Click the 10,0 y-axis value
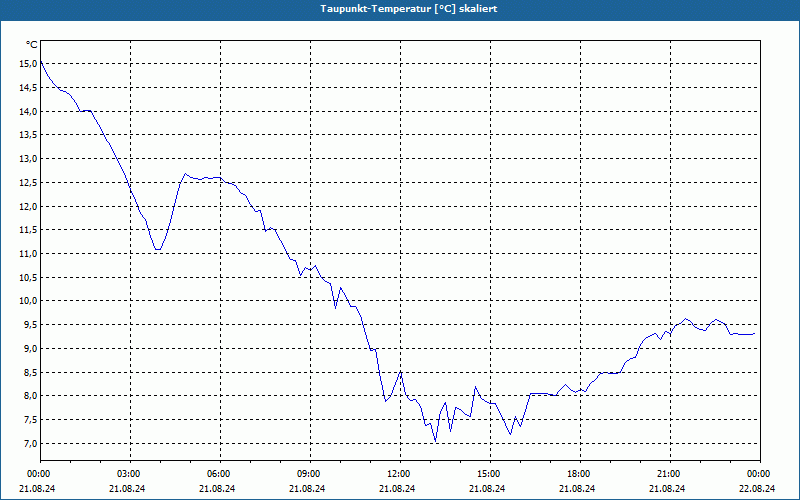Viewport: 800px width, 500px height. tap(29, 301)
